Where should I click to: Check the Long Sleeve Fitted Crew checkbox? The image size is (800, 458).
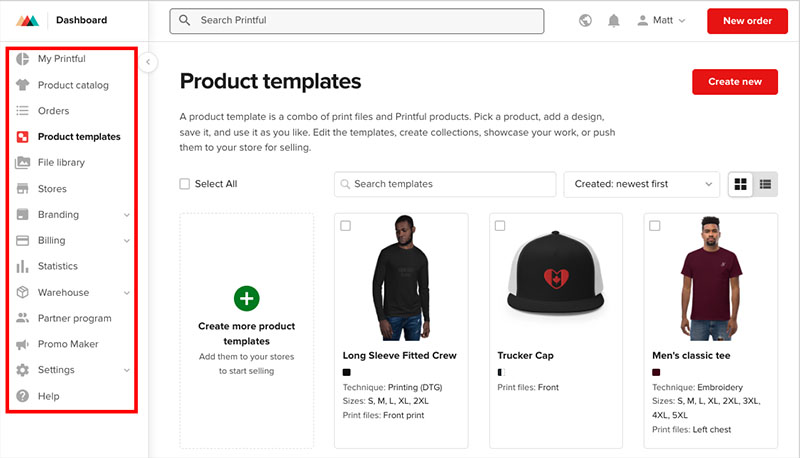pos(345,225)
